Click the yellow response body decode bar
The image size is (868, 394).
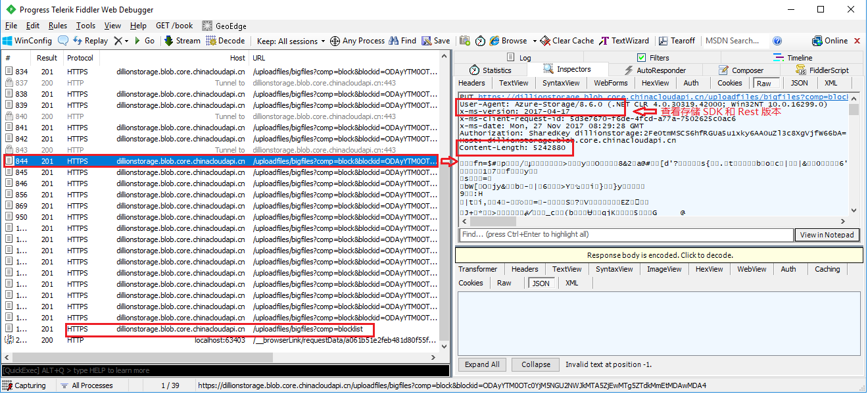pos(659,255)
